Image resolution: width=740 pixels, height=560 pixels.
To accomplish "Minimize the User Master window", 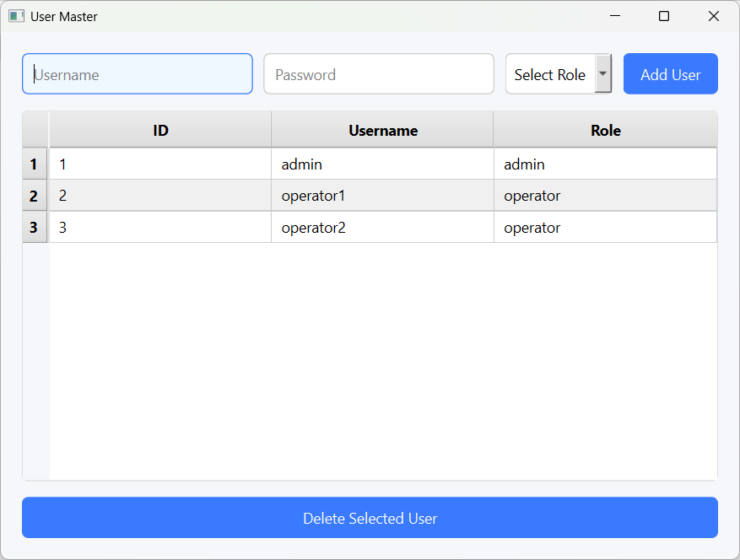I will 615,16.
